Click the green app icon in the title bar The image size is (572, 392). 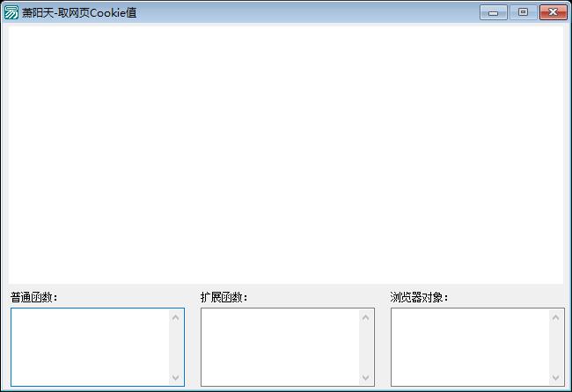(11, 12)
